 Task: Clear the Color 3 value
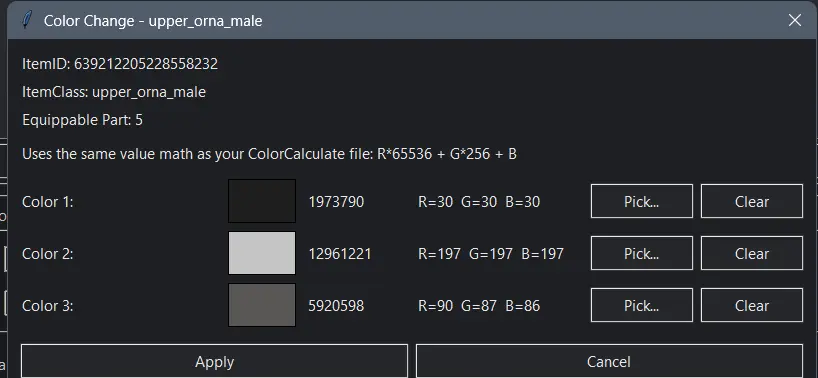click(x=752, y=305)
